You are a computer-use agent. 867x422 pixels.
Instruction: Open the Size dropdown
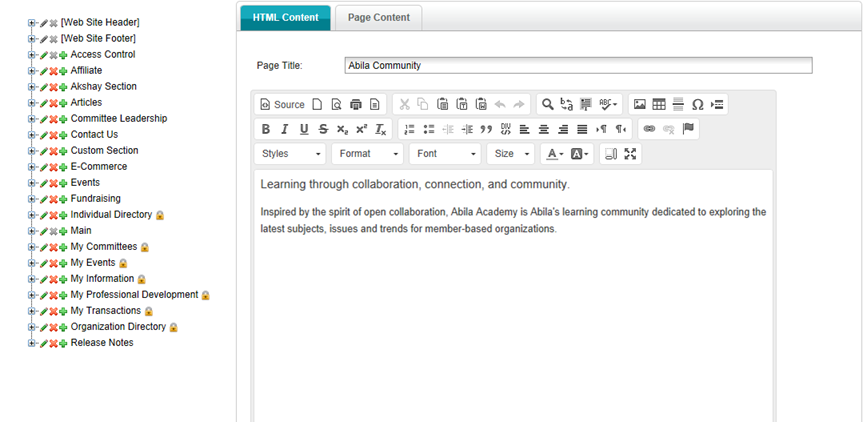pyautogui.click(x=510, y=154)
